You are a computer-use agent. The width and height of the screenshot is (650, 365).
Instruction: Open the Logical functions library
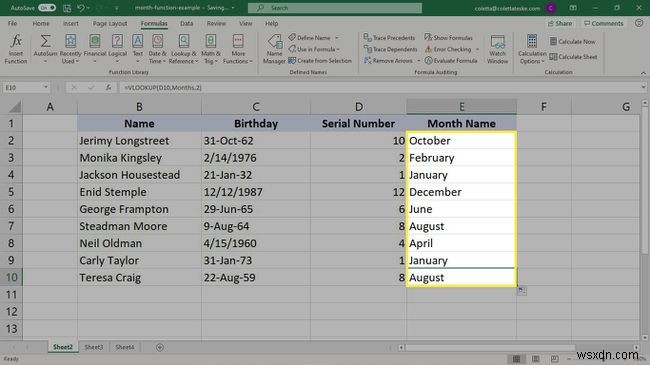tap(117, 49)
